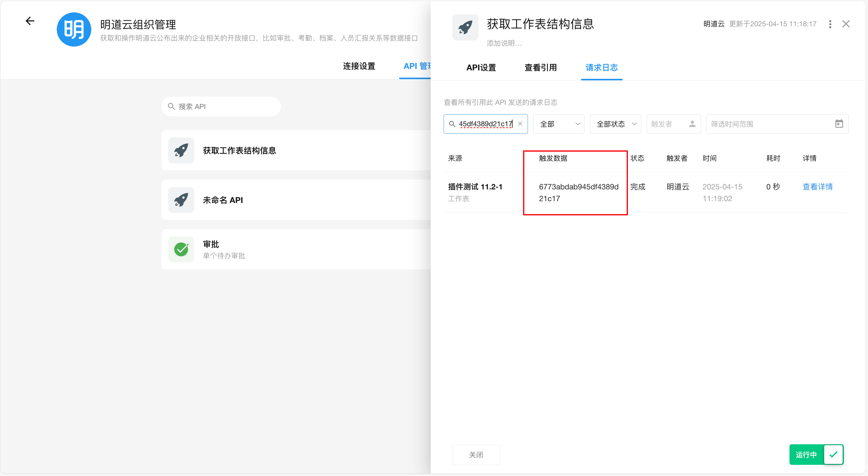
Task: Click rocket icon beside 未命名 API
Action: (x=181, y=200)
